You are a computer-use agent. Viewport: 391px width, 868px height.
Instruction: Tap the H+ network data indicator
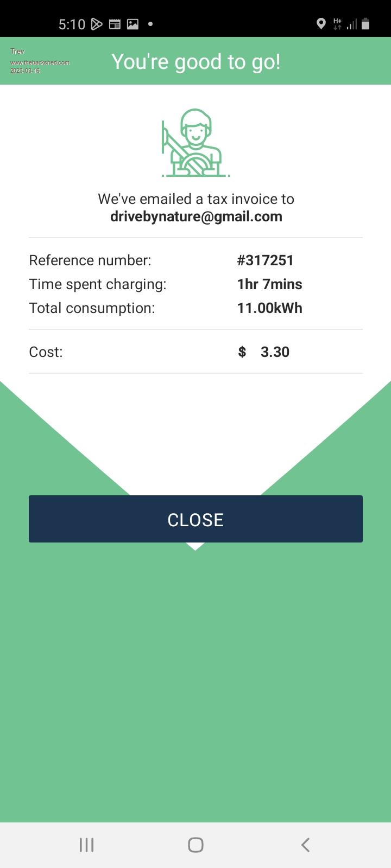(337, 24)
